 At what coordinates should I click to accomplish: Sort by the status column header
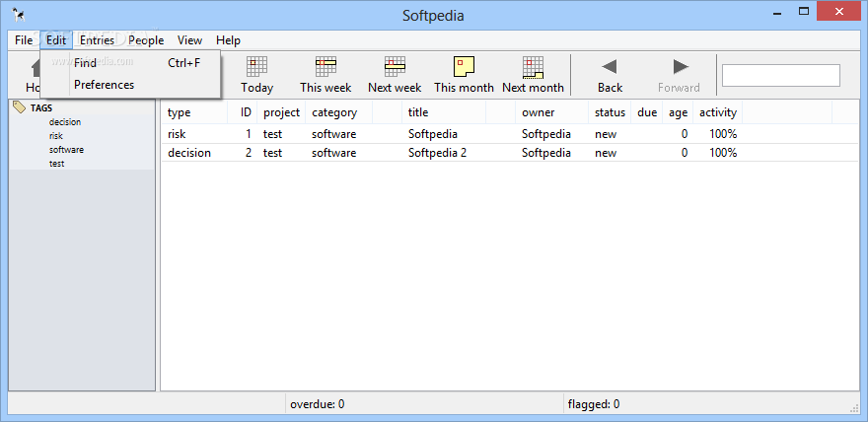[x=610, y=112]
